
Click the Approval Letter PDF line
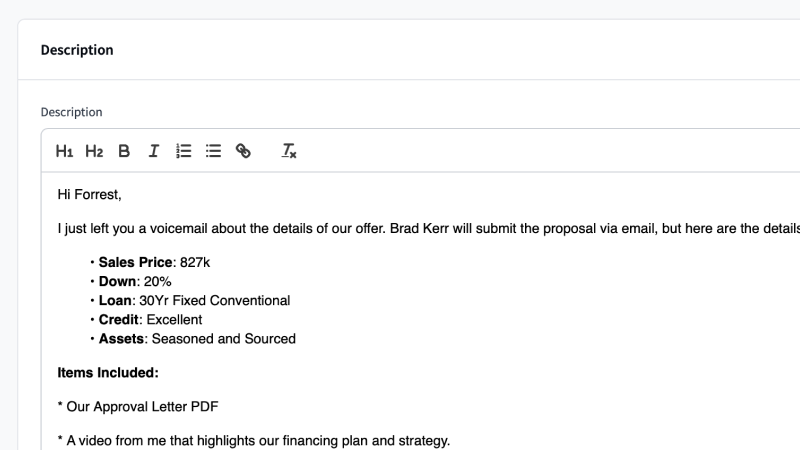pos(138,406)
